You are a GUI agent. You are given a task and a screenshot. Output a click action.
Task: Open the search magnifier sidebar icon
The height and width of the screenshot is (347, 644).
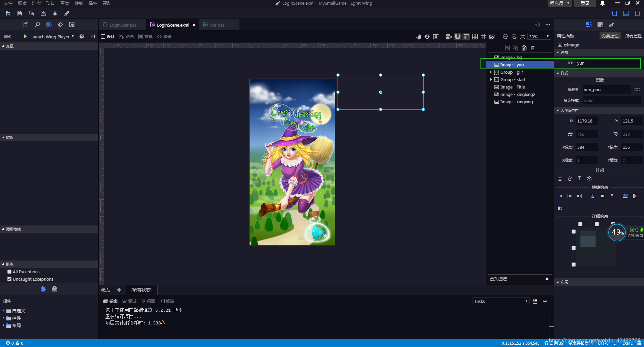point(37,25)
